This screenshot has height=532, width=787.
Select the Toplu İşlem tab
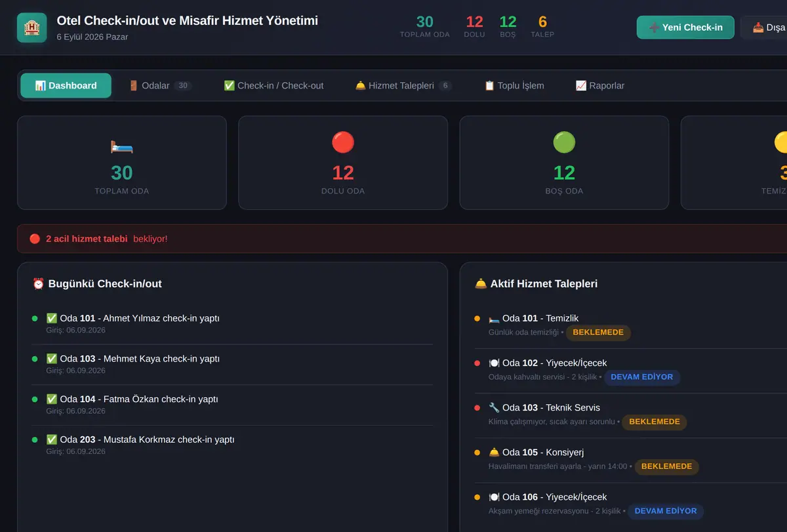[514, 85]
